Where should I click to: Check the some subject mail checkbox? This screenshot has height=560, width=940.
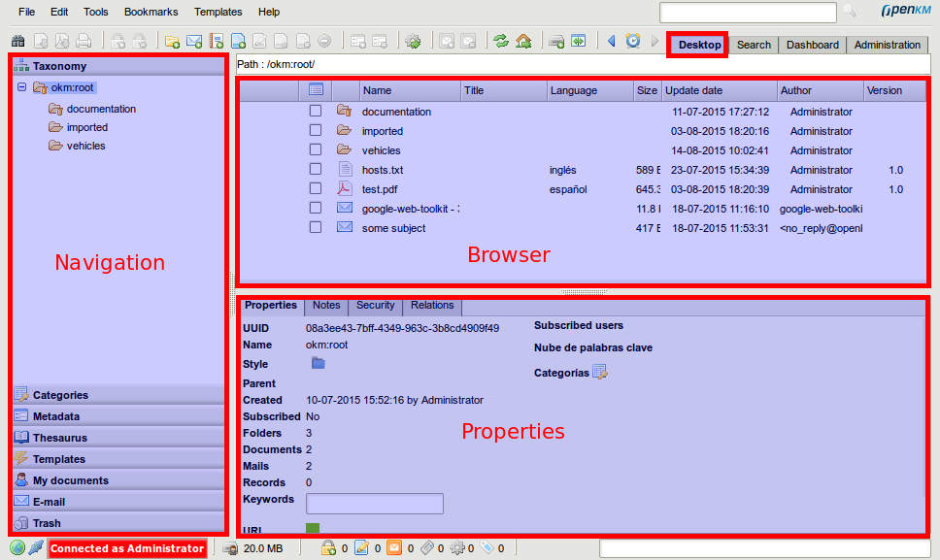(316, 227)
